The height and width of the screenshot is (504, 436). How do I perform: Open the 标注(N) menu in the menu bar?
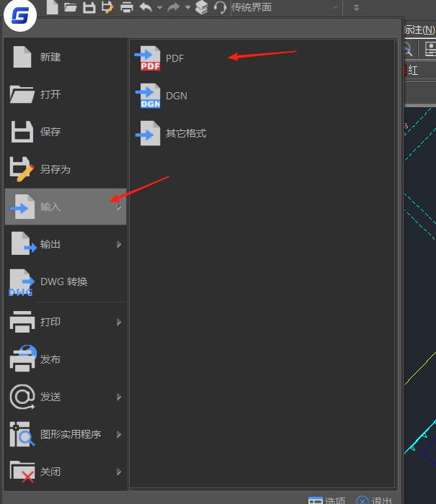pos(419,30)
